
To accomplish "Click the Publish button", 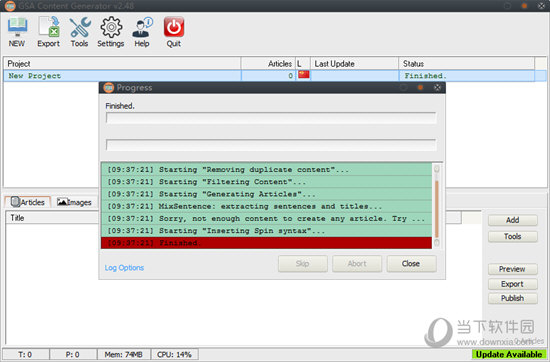I will [x=512, y=298].
